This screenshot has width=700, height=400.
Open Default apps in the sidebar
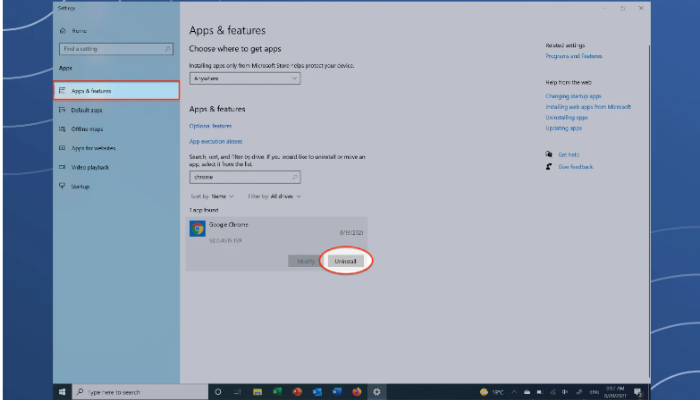tap(87, 110)
